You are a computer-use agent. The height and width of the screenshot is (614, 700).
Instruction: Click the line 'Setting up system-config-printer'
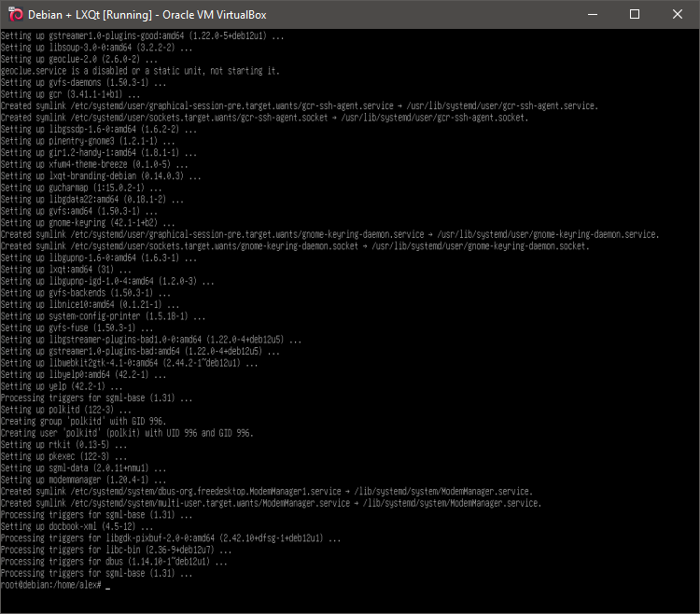point(103,316)
